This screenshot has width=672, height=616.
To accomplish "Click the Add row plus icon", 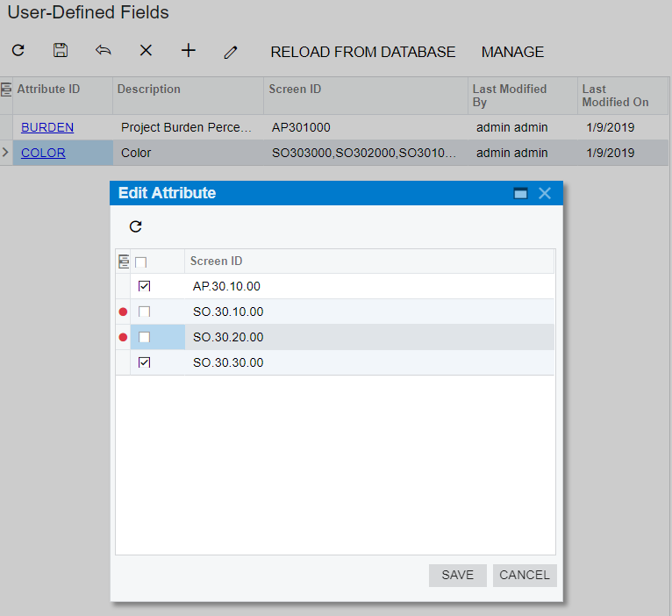I will point(189,51).
